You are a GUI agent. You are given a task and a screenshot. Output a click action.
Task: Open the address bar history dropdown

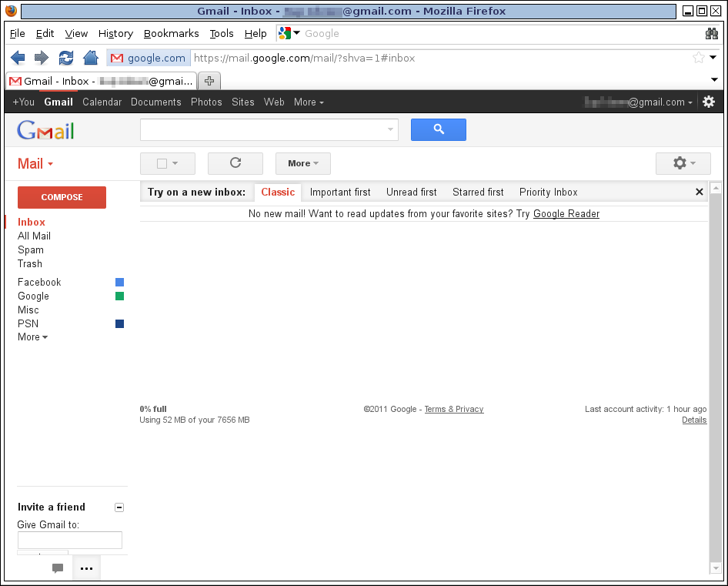[x=713, y=57]
